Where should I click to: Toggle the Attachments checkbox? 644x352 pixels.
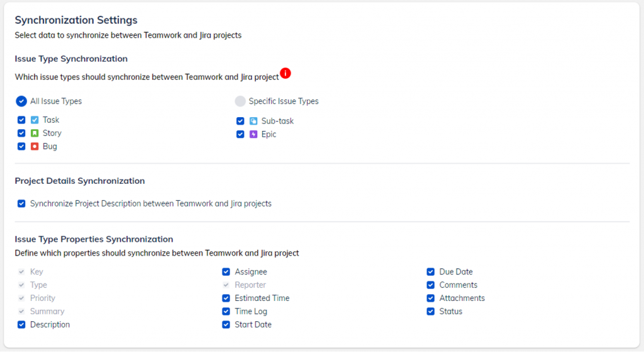431,298
